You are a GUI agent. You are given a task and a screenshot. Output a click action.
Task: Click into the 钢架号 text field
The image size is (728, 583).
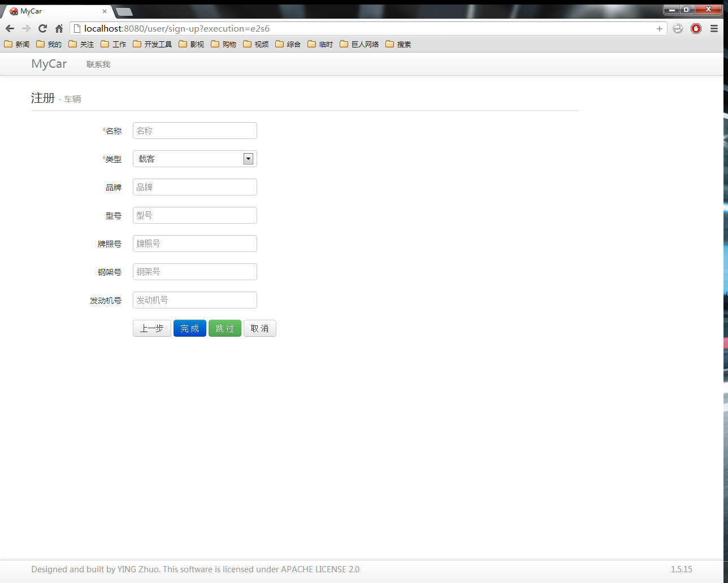click(195, 272)
